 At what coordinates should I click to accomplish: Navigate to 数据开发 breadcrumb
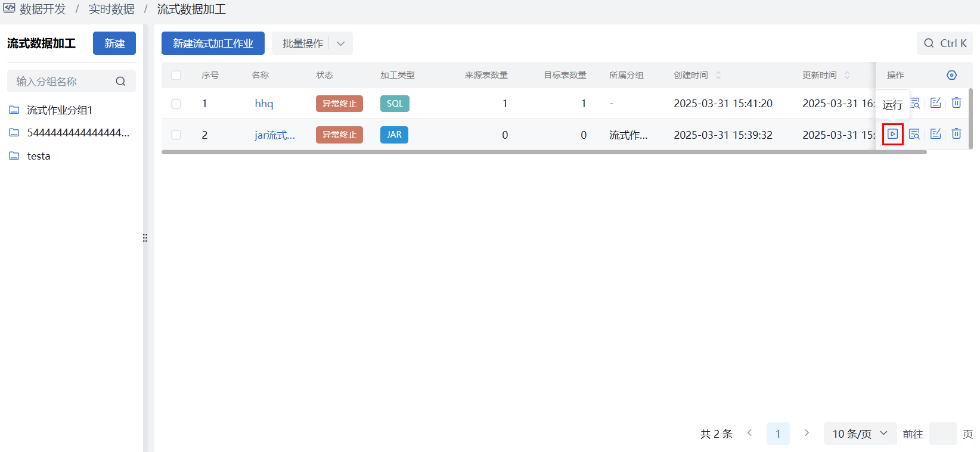43,9
